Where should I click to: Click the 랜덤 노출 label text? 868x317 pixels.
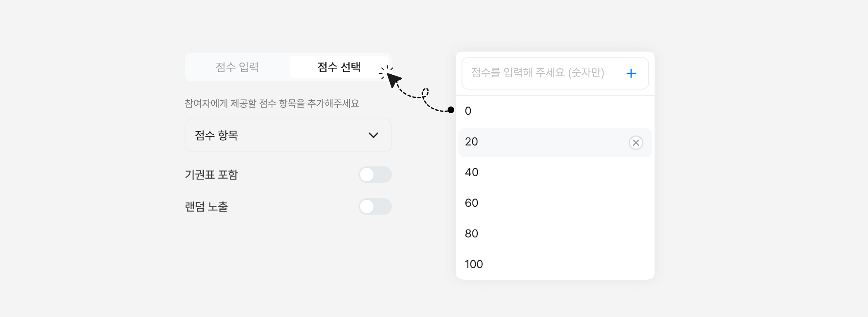click(x=206, y=206)
